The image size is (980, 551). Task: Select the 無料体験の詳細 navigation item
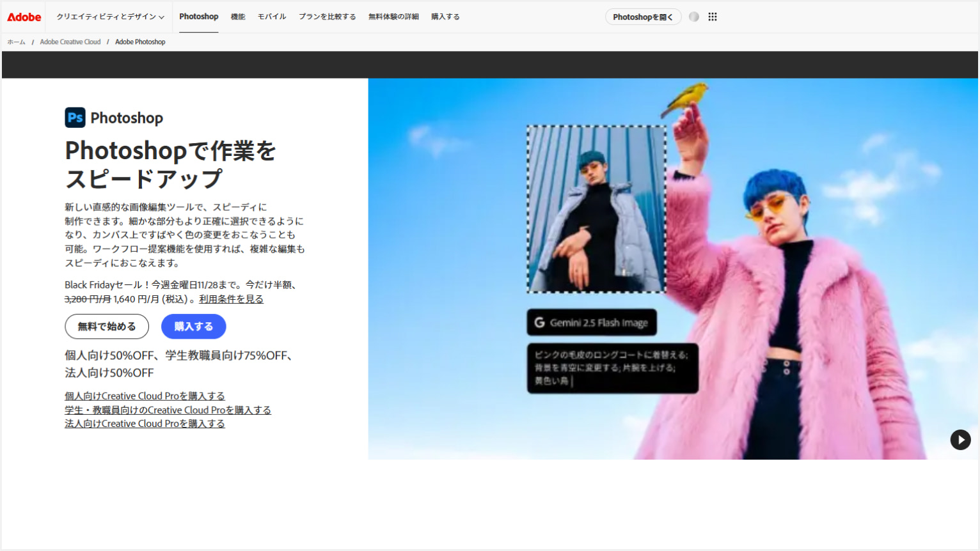393,17
